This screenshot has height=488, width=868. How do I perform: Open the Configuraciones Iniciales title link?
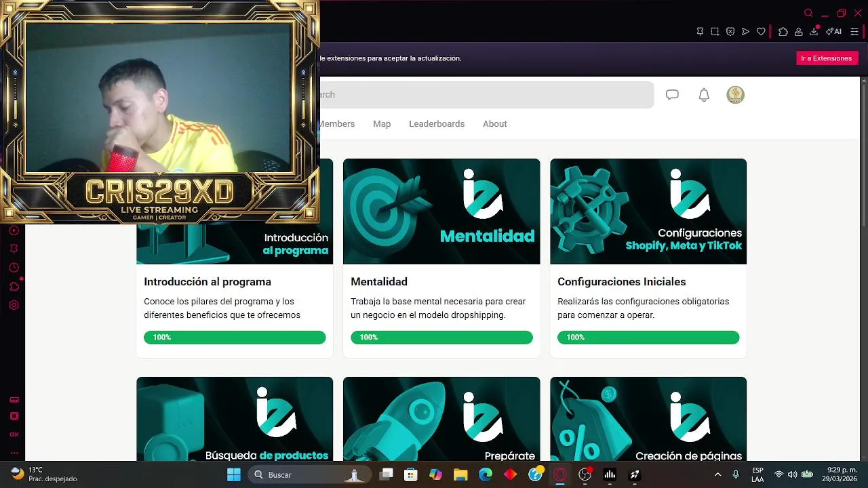click(622, 282)
